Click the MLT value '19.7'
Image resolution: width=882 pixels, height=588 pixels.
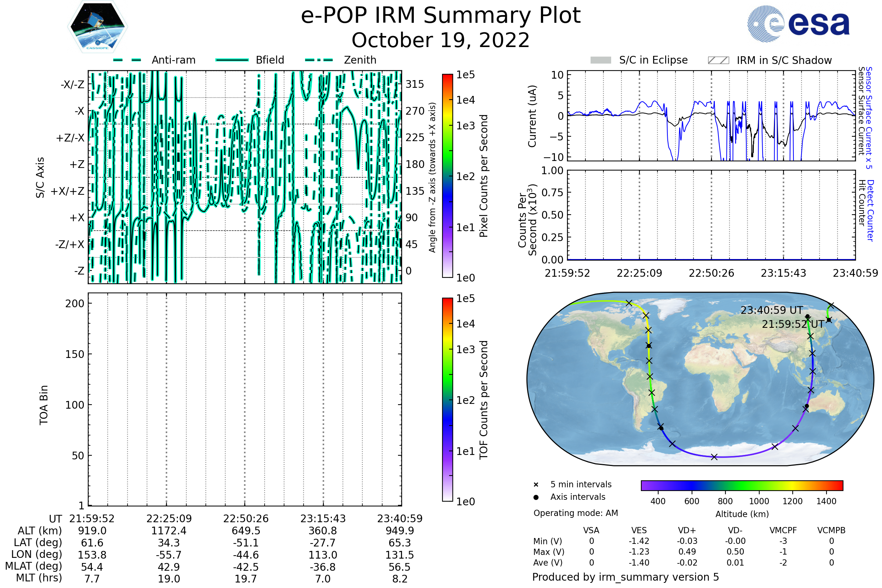click(x=246, y=579)
